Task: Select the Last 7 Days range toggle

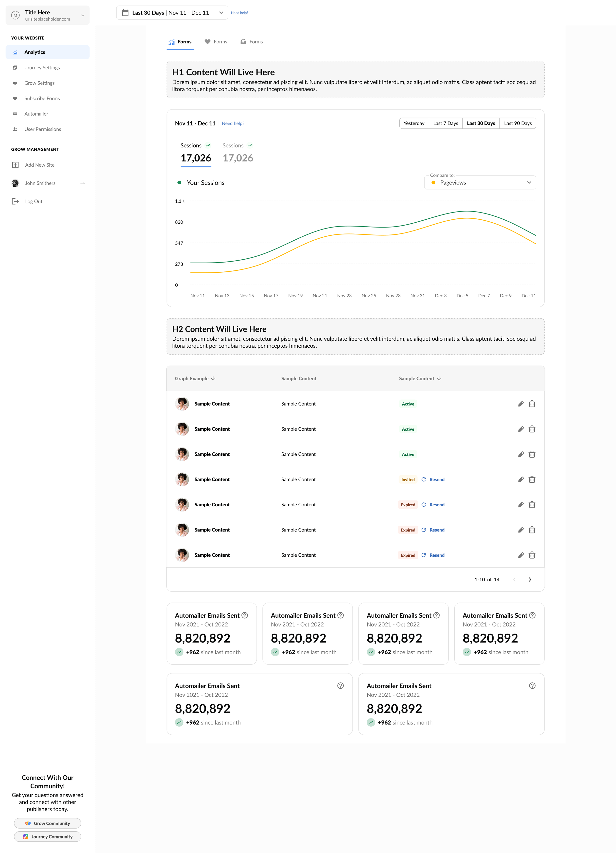Action: pyautogui.click(x=445, y=123)
